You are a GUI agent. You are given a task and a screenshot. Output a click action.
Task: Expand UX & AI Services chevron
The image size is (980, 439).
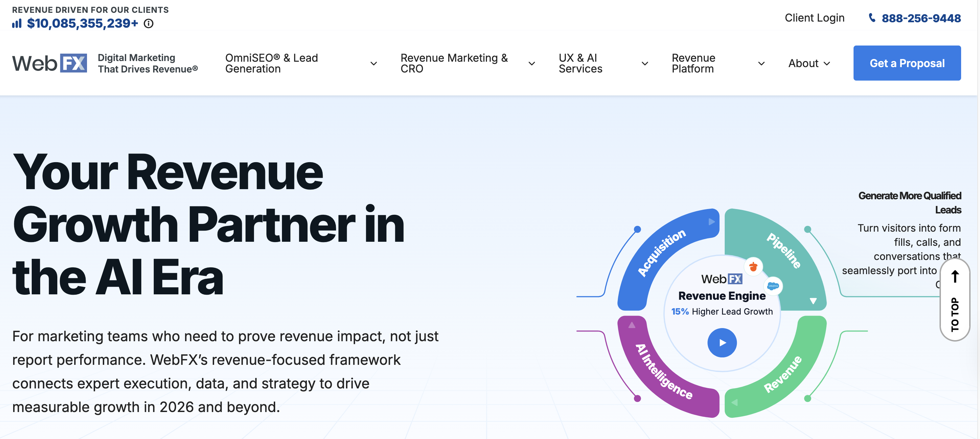click(x=644, y=63)
